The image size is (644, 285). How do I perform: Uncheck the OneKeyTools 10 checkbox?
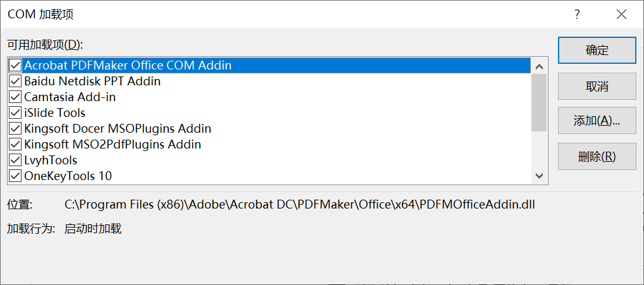point(15,176)
